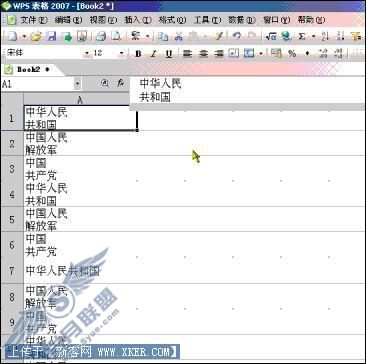The width and height of the screenshot is (366, 364).
Task: Click the AutoSum sigma icon
Action: [302, 36]
